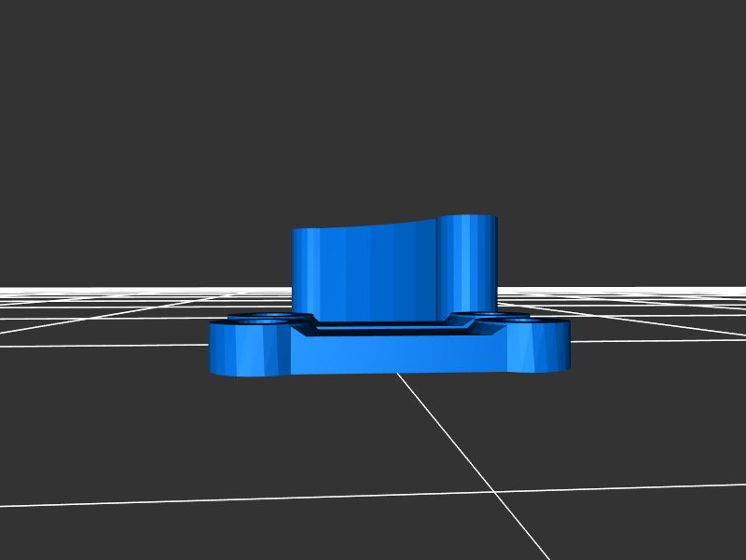746x560 pixels.
Task: Click the bottom edge of the base plate
Action: tap(392, 373)
